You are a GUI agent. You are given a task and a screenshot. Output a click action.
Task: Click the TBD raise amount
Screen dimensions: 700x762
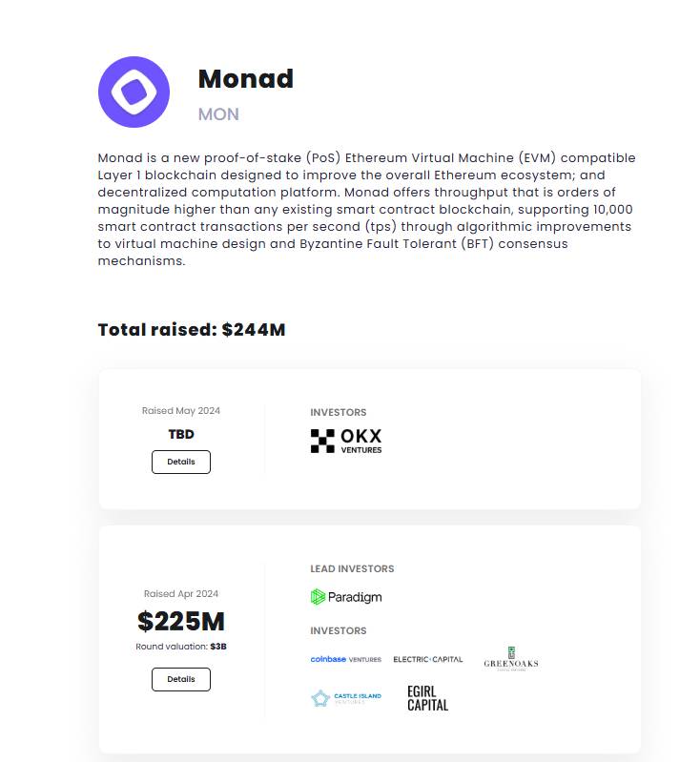tap(181, 434)
